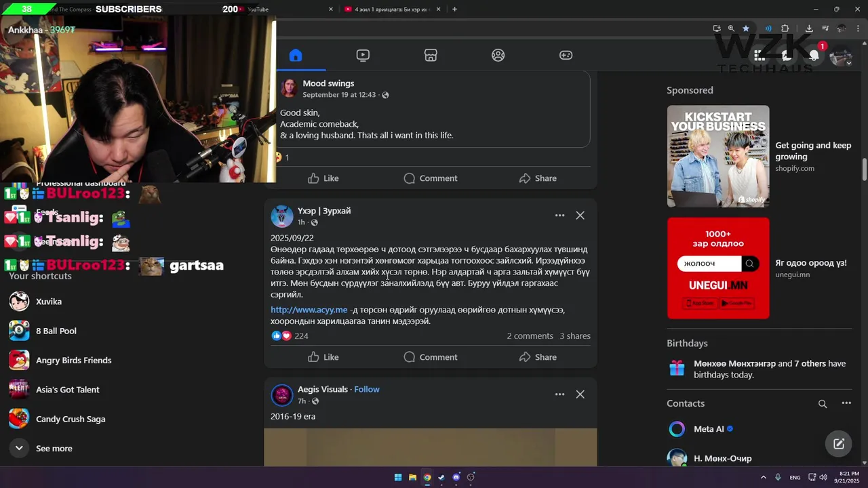The height and width of the screenshot is (488, 868).
Task: Comment on the Mood swings post
Action: pos(431,178)
